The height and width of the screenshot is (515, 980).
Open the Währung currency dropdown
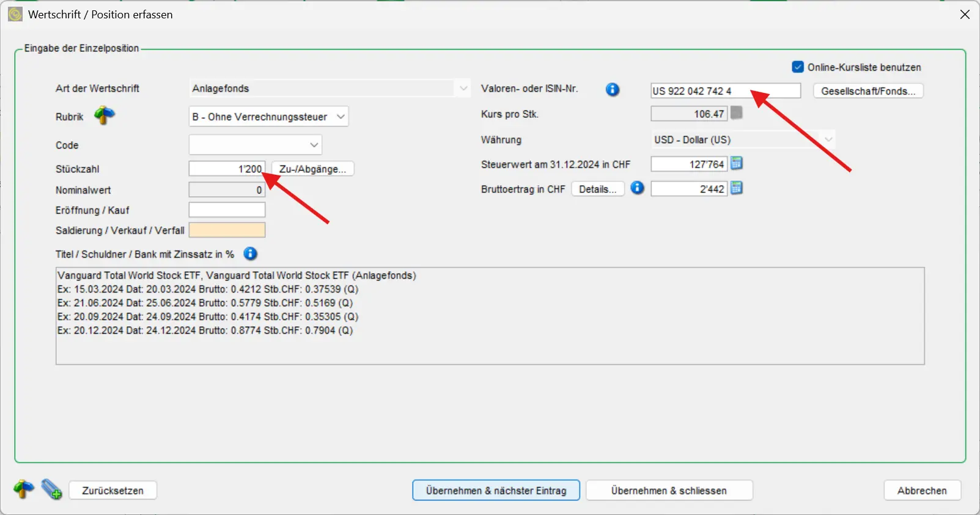pos(828,139)
